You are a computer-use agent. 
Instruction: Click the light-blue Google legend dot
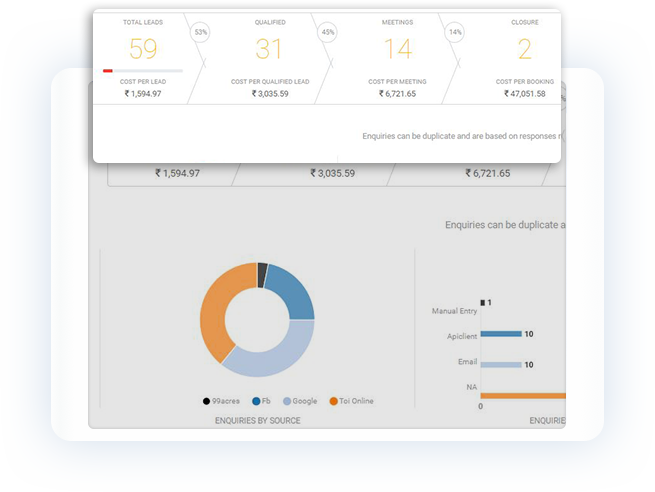pos(287,401)
